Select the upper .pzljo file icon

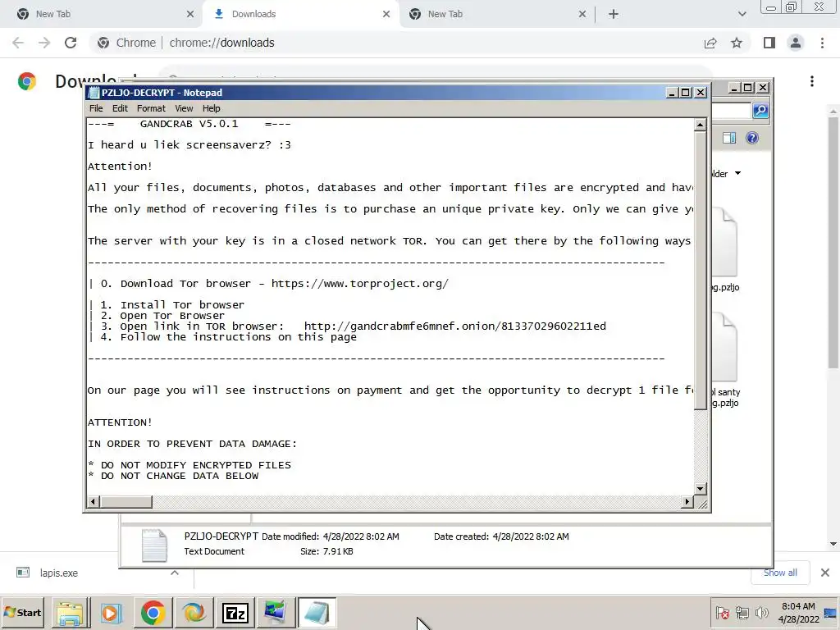724,243
